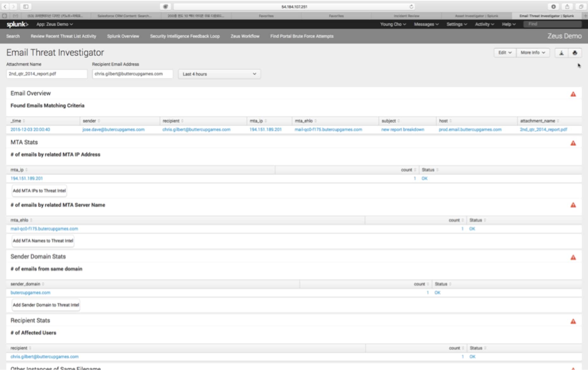Click the MTA Stats warning triangle
This screenshot has height=370, width=588.
(573, 143)
